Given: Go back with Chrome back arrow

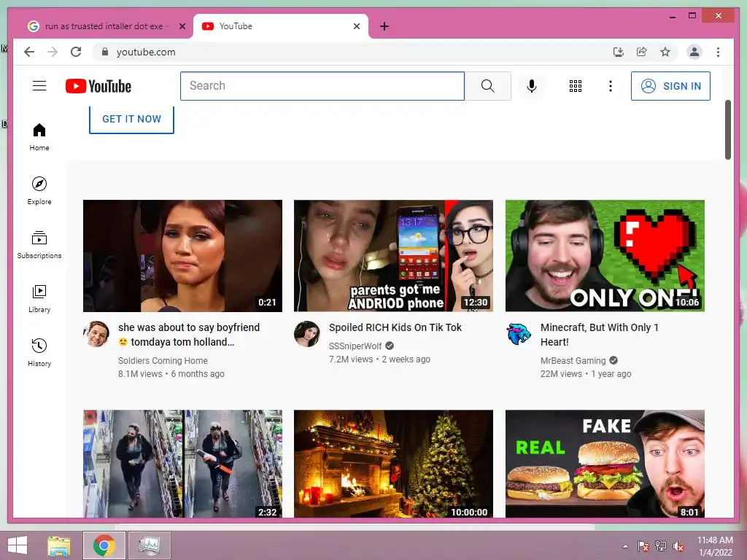Looking at the screenshot, I should [x=29, y=52].
